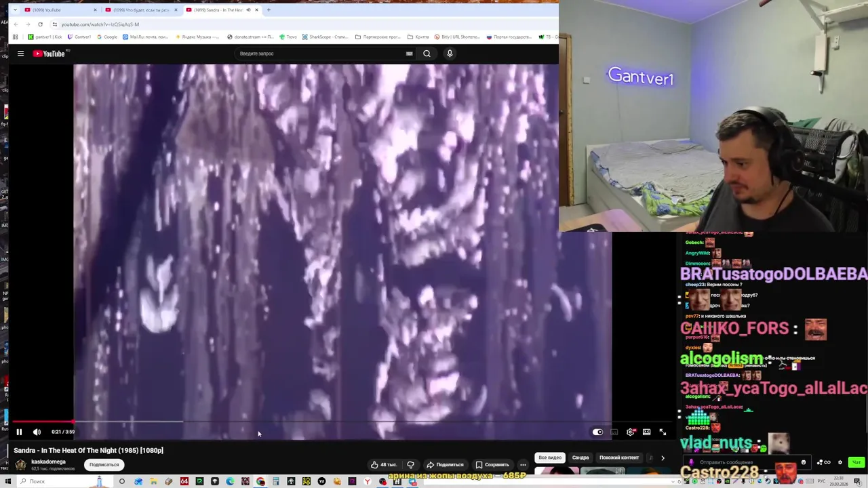Open gantver1 | Kick bookmark
The height and width of the screenshot is (488, 868).
click(43, 37)
